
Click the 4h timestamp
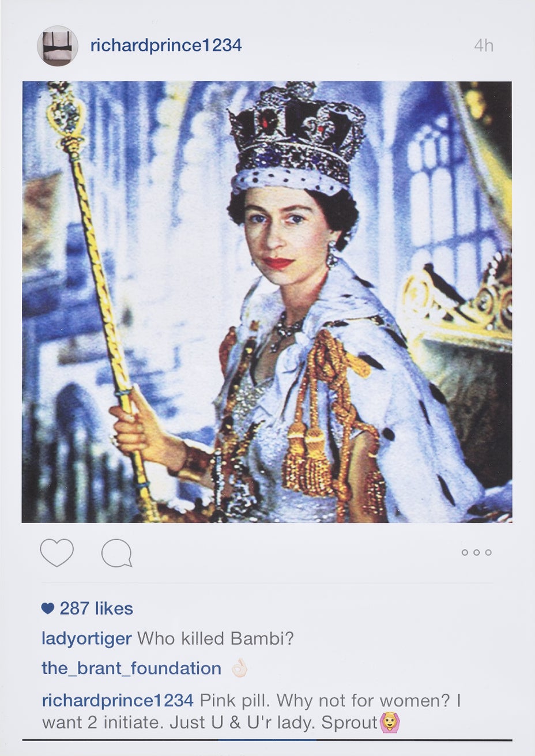pos(484,46)
